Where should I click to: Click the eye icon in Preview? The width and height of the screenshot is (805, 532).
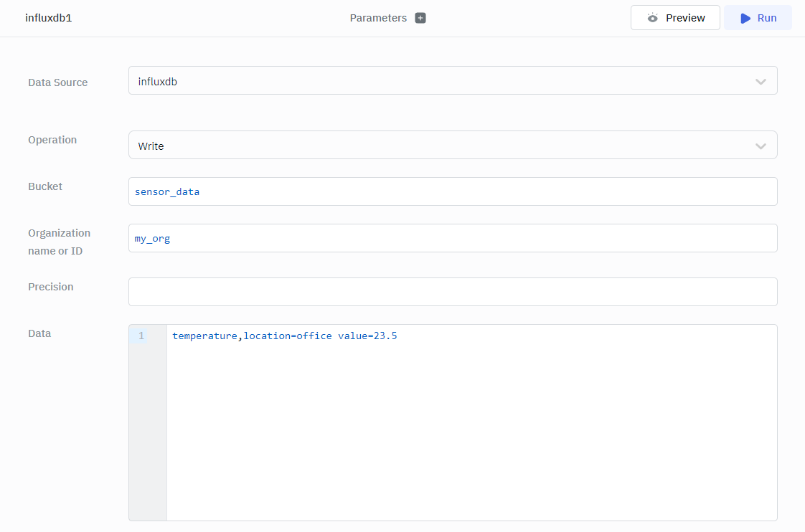tap(652, 18)
